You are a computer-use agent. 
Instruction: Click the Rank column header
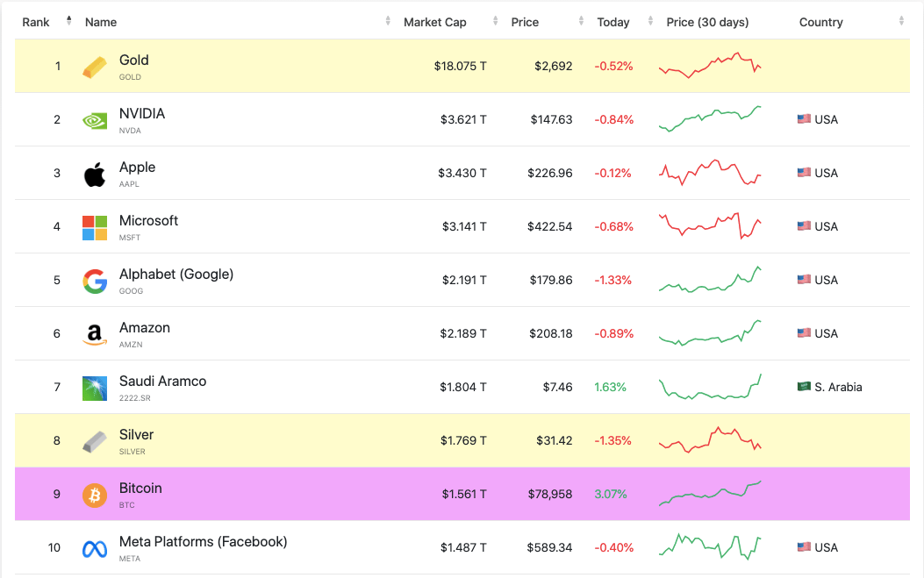click(36, 22)
